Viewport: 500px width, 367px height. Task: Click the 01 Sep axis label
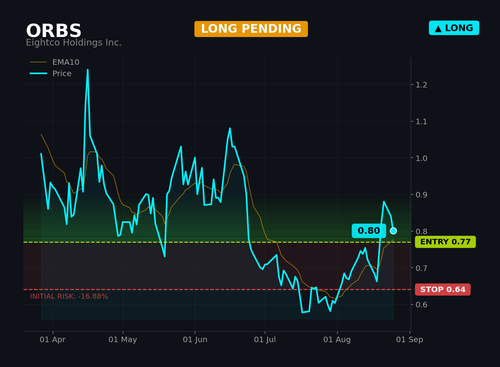pyautogui.click(x=409, y=340)
